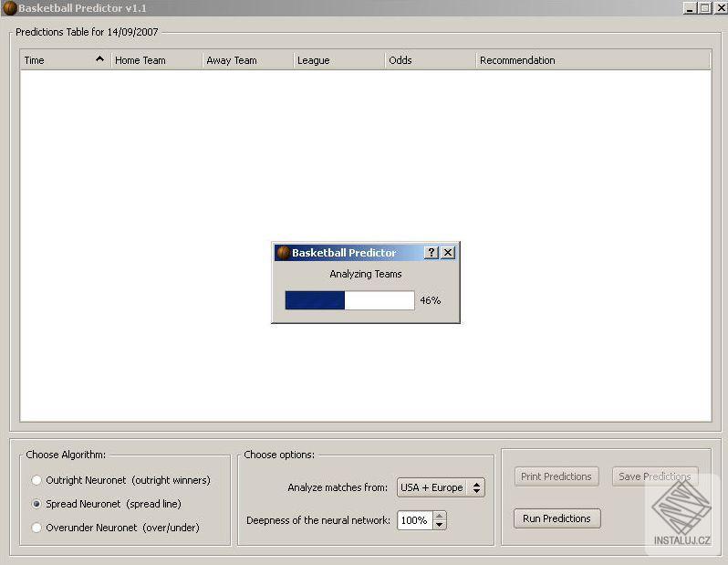Minimize the Basketball Predictor main window

tap(690, 8)
